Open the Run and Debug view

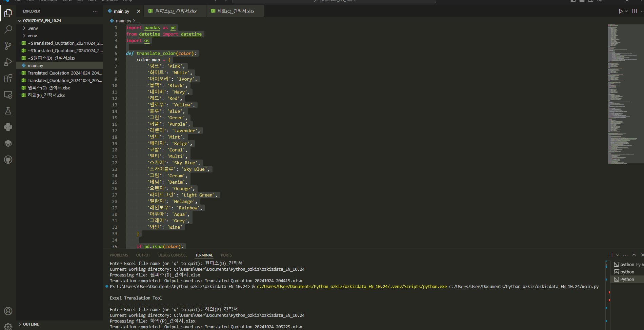(8, 62)
